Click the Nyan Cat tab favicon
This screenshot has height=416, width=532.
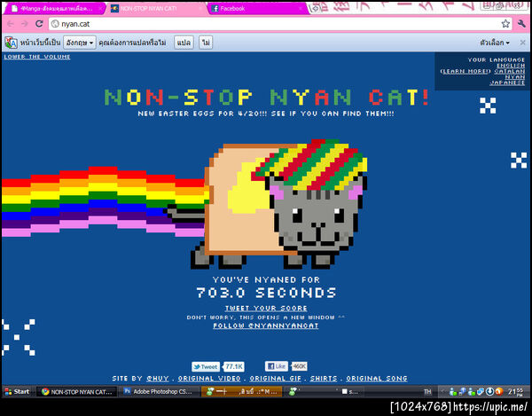114,9
